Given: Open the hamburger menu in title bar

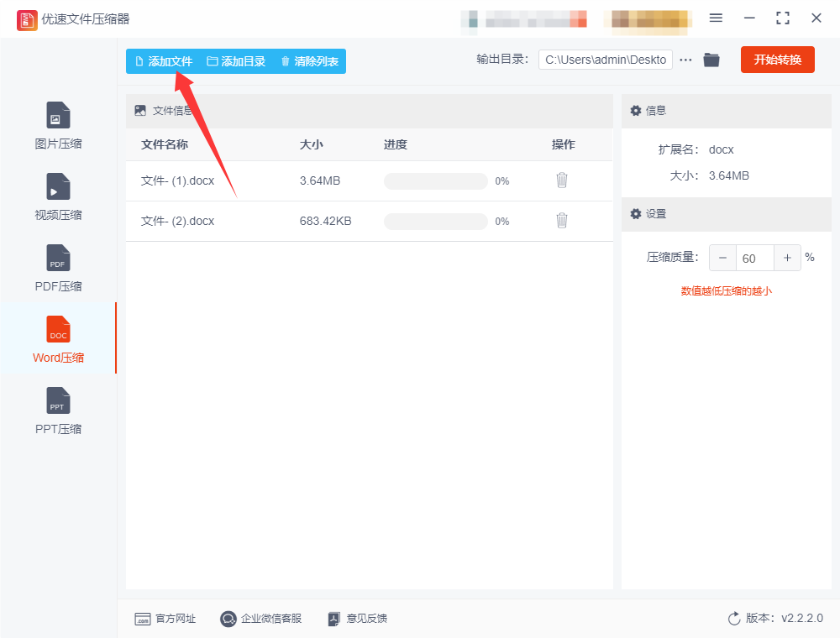Looking at the screenshot, I should click(x=716, y=18).
